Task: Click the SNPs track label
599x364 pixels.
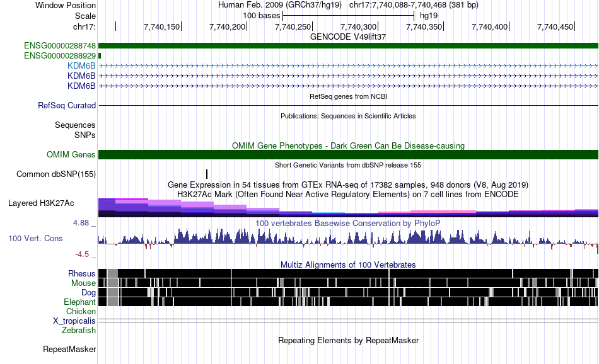Action: click(x=85, y=135)
